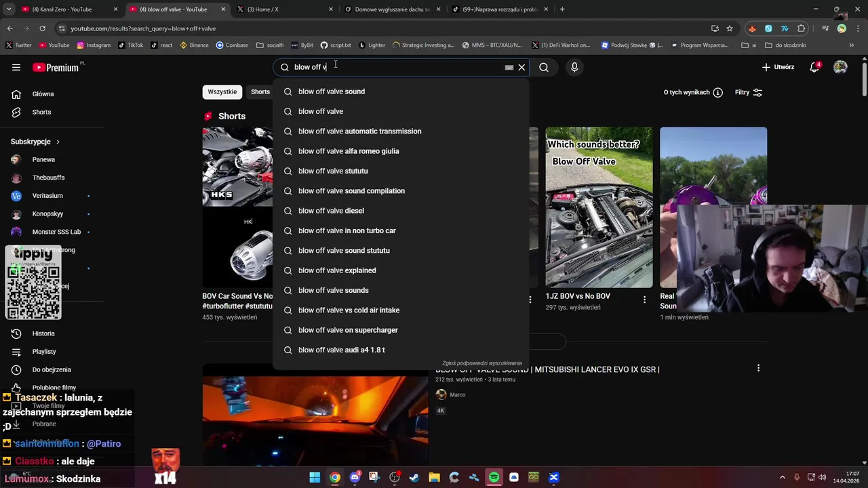Image resolution: width=868 pixels, height=488 pixels.
Task: Bookmark this page with the star icon
Action: point(730,28)
